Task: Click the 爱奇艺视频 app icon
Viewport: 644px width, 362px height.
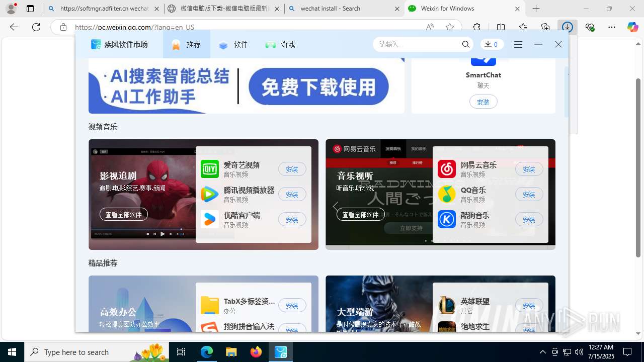Action: (x=209, y=169)
